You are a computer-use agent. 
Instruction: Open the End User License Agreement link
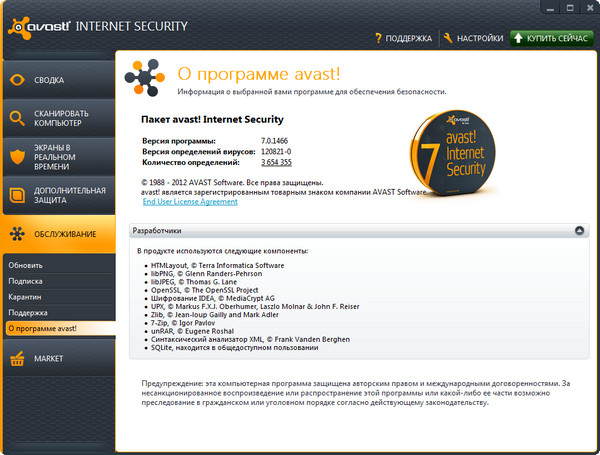tap(190, 202)
